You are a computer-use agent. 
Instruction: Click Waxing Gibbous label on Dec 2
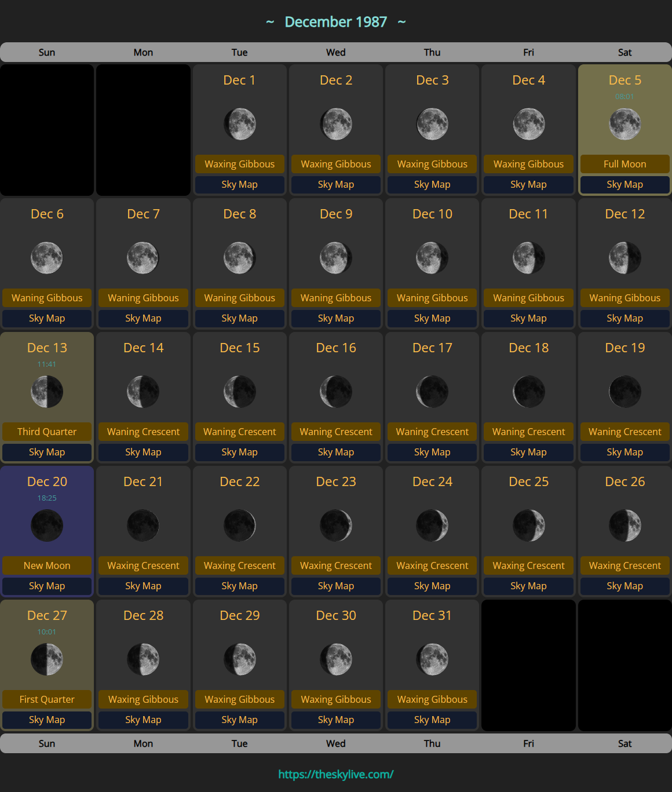coord(336,164)
